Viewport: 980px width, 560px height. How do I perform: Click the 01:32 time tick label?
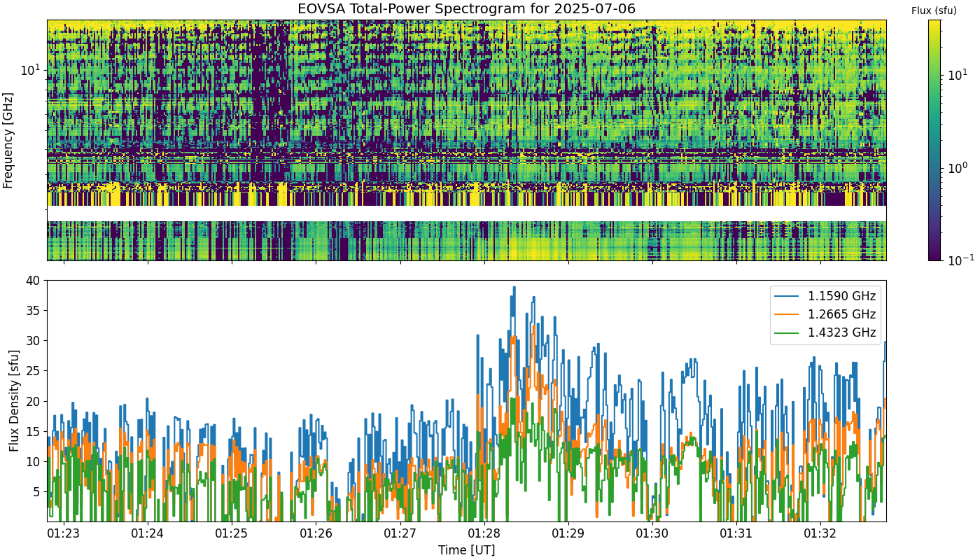point(820,533)
